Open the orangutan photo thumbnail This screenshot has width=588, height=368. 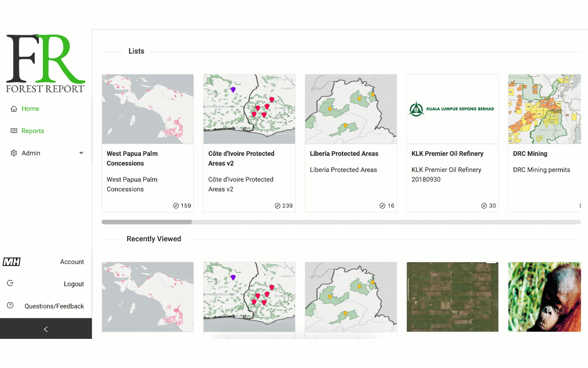545,296
